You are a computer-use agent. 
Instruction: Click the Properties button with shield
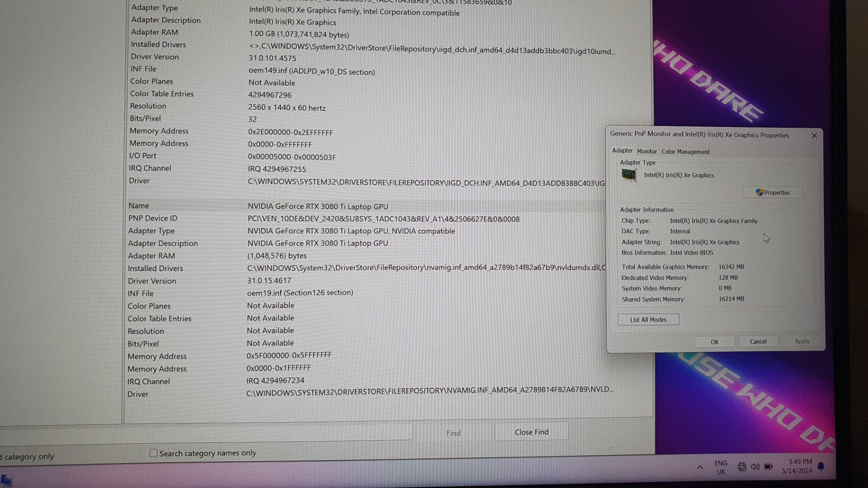click(x=773, y=192)
